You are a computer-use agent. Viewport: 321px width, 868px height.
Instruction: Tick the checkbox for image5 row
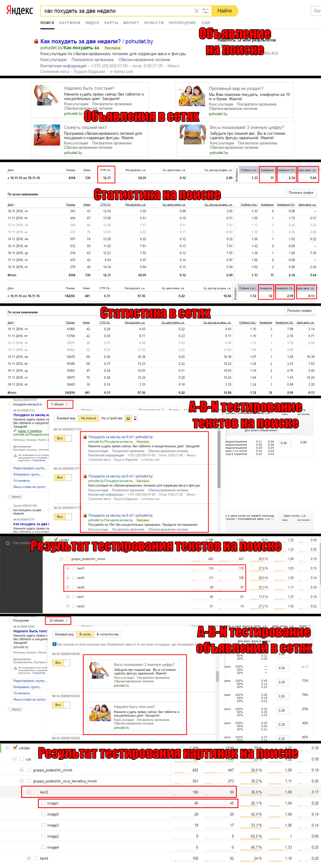click(43, 814)
